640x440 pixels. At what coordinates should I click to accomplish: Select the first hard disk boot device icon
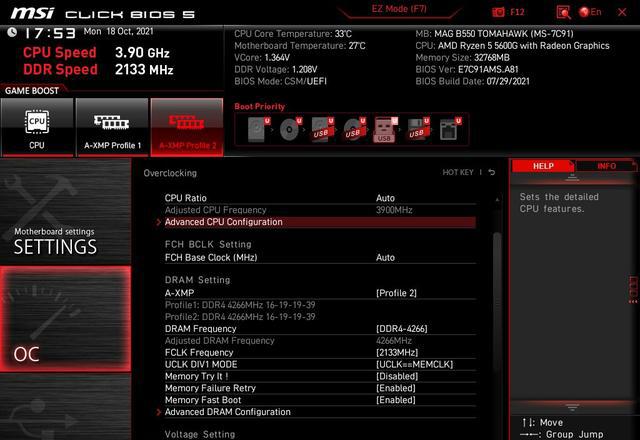coord(258,129)
